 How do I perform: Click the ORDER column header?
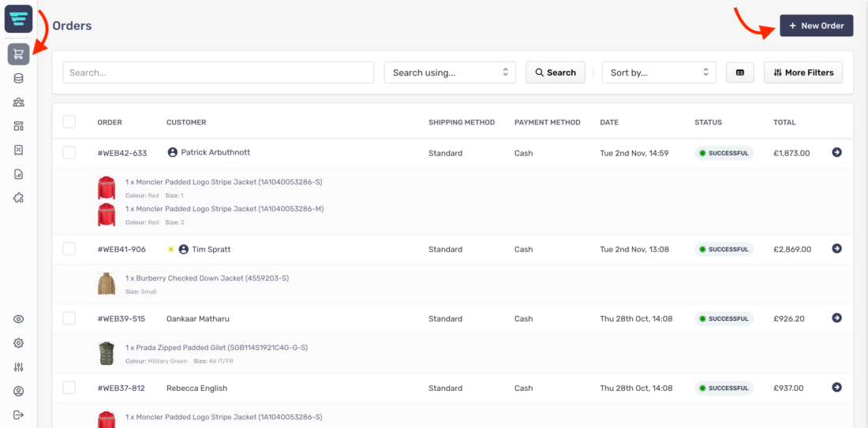(110, 122)
